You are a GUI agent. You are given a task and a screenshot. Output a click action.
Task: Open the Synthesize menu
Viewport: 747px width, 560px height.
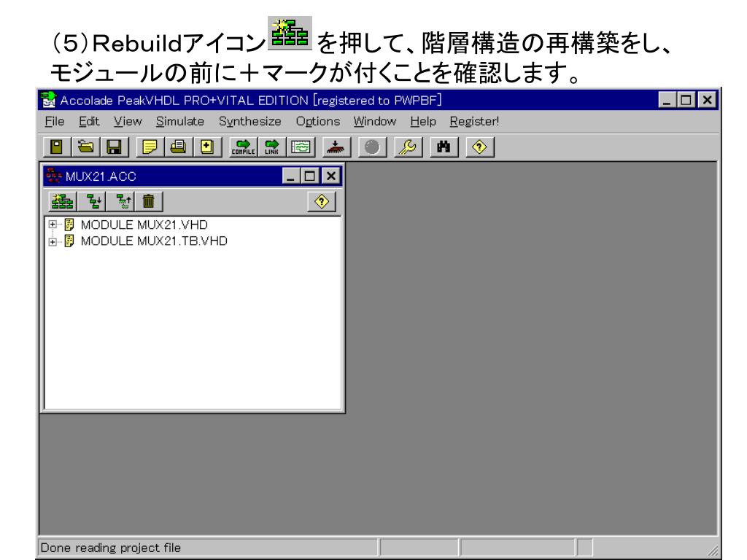tap(249, 122)
